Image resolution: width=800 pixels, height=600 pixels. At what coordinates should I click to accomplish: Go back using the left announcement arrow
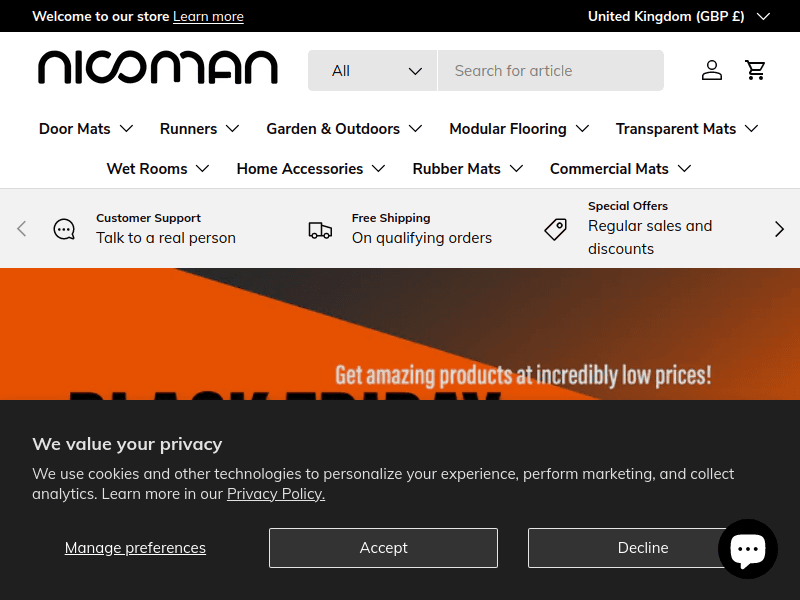click(x=21, y=228)
